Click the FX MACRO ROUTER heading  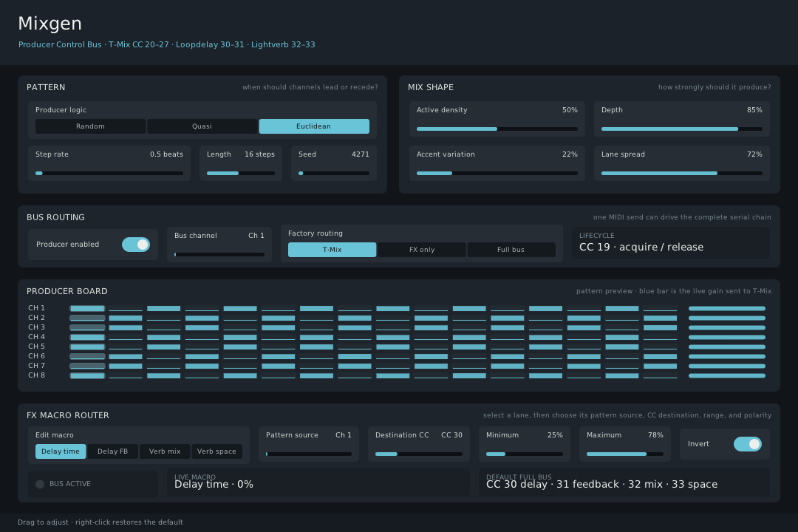[68, 415]
